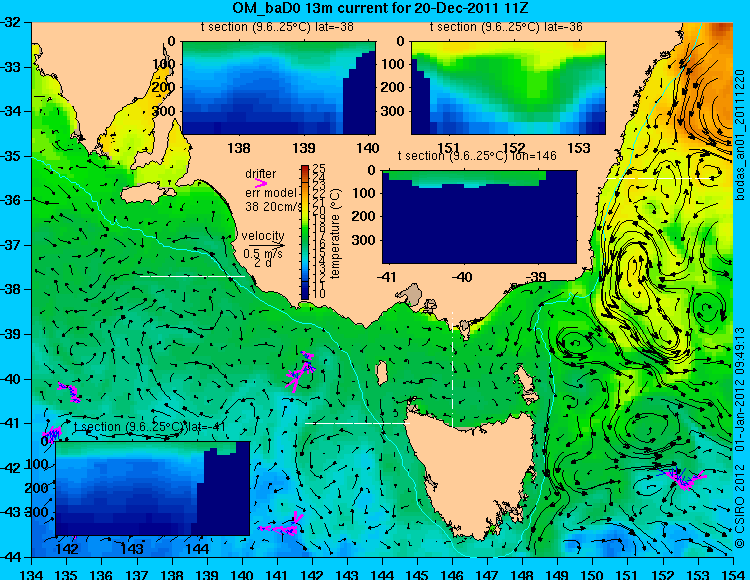Screen dimensions: 750x580
Task: Click the "38 20cm/s" legend text
Action: [273, 207]
